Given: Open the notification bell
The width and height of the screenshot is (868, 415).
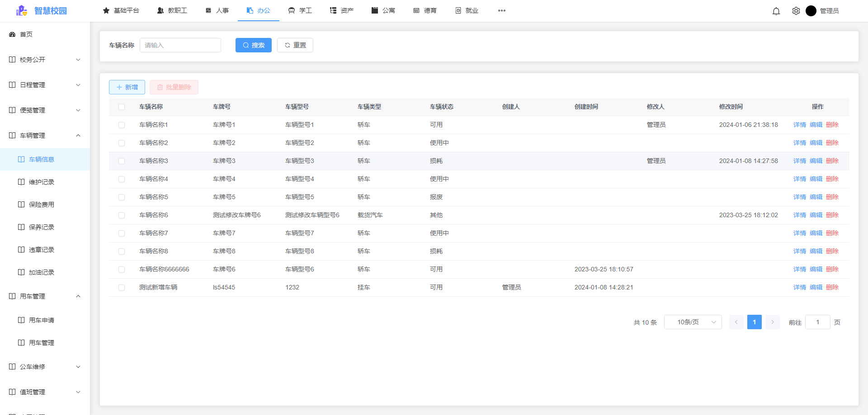Looking at the screenshot, I should [776, 11].
